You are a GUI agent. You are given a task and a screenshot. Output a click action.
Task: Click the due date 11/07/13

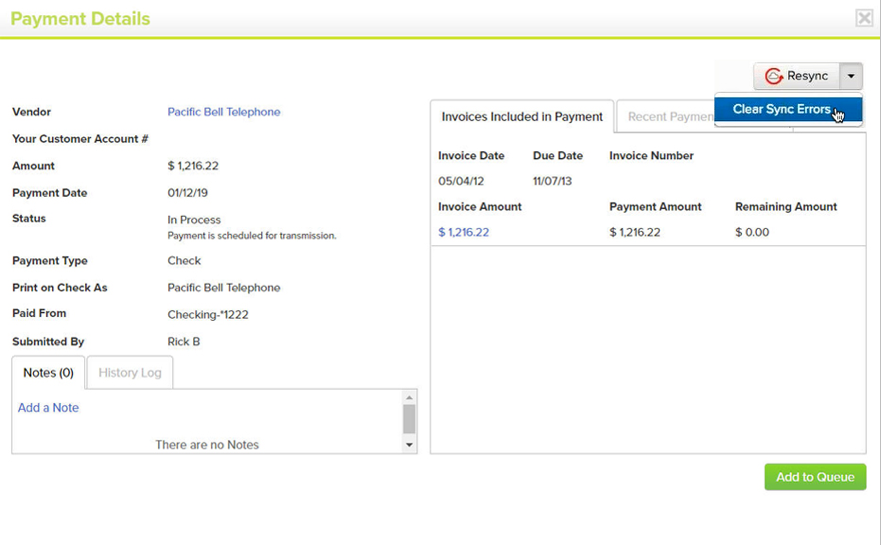coord(552,181)
